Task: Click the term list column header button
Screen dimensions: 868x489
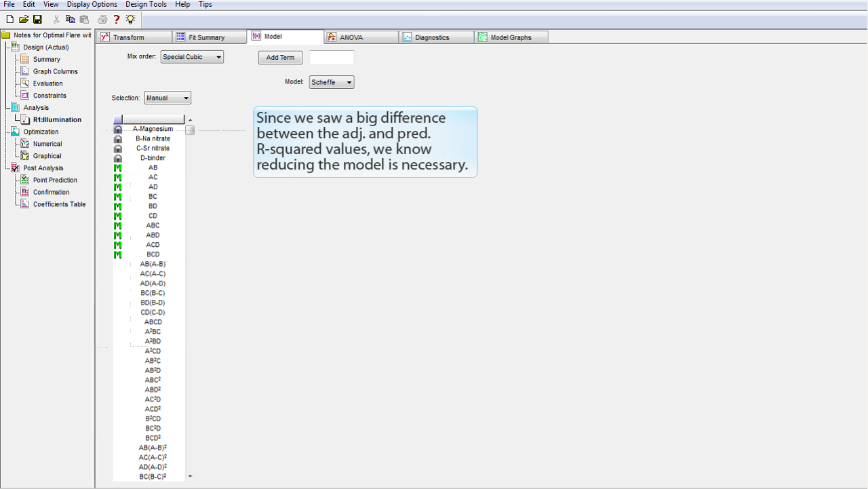Action: 153,119
